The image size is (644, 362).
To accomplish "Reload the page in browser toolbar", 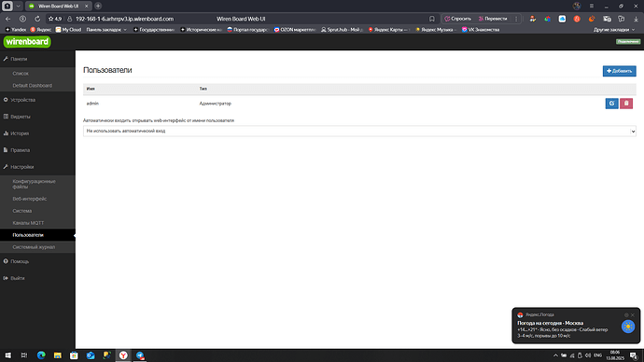I will 37,19.
